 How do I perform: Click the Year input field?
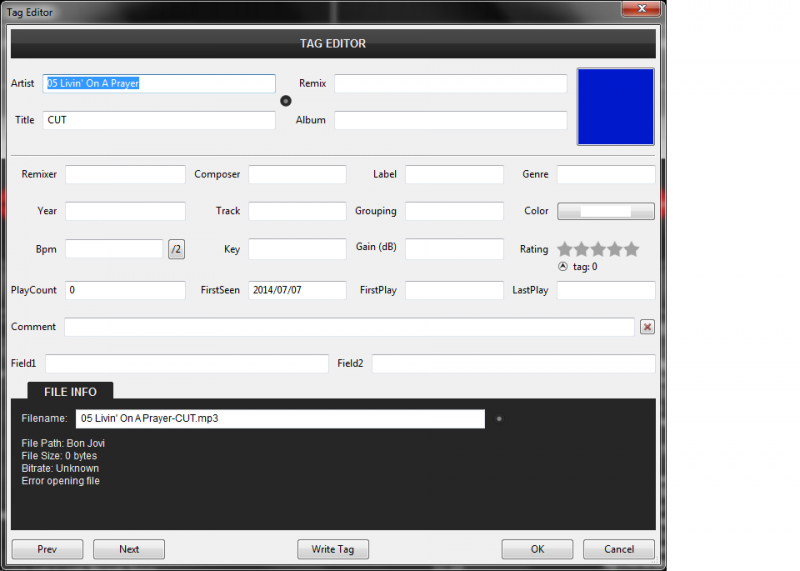pyautogui.click(x=125, y=211)
